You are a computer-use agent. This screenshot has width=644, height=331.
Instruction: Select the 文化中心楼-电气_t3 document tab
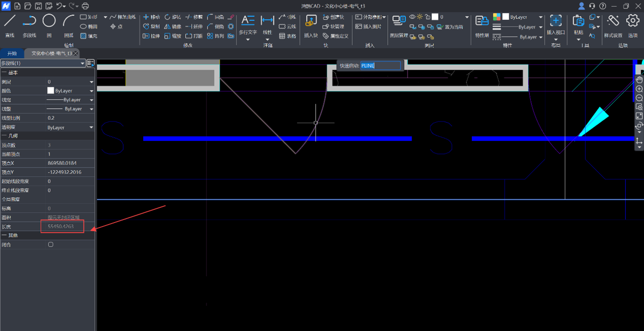(51, 53)
